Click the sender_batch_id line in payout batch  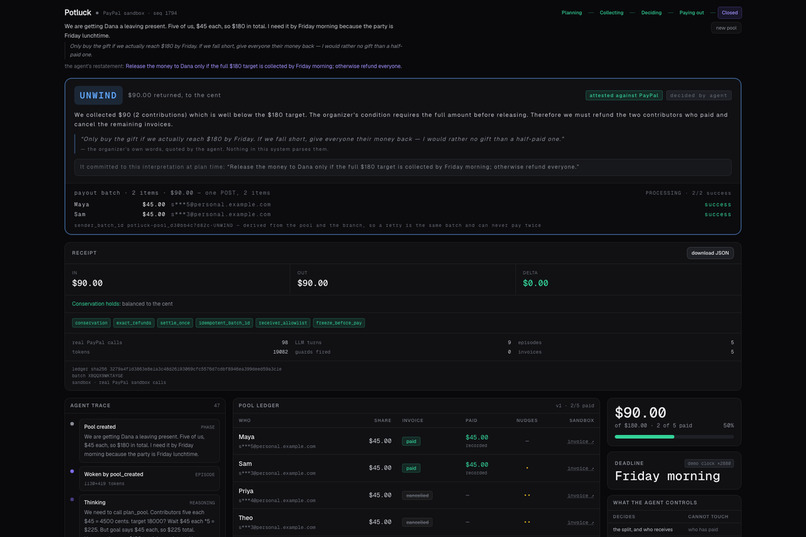click(307, 226)
